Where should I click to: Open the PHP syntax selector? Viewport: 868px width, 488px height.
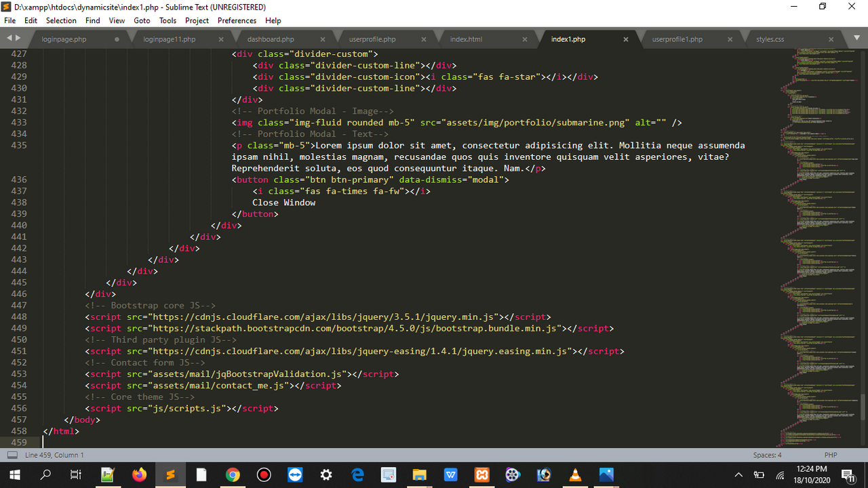(x=831, y=455)
